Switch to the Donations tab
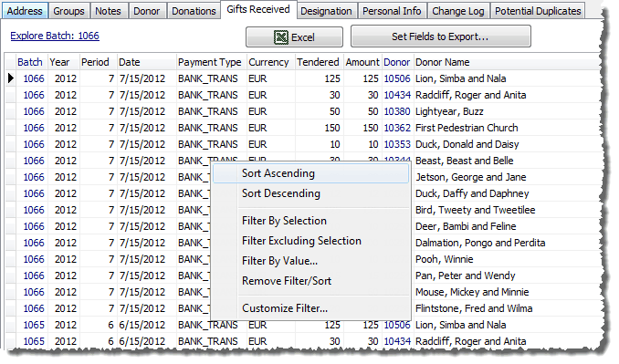The image size is (619, 364). pos(194,11)
